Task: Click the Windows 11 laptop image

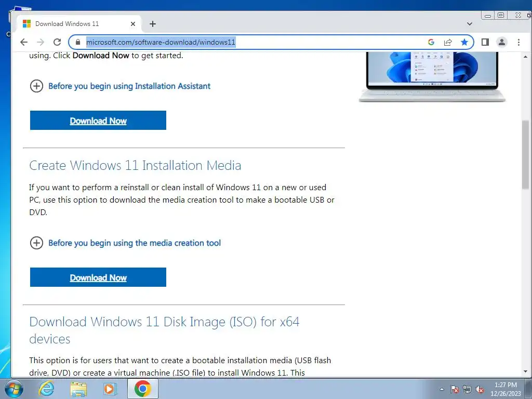Action: pos(432,77)
